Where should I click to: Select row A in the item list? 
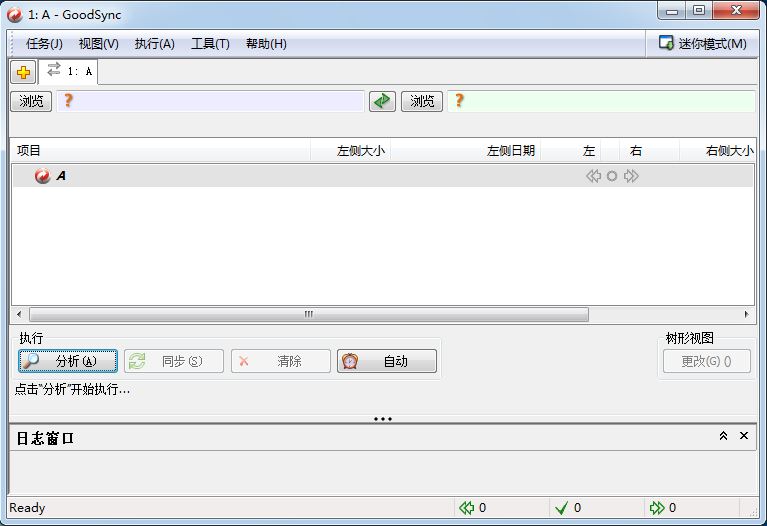pyautogui.click(x=383, y=176)
